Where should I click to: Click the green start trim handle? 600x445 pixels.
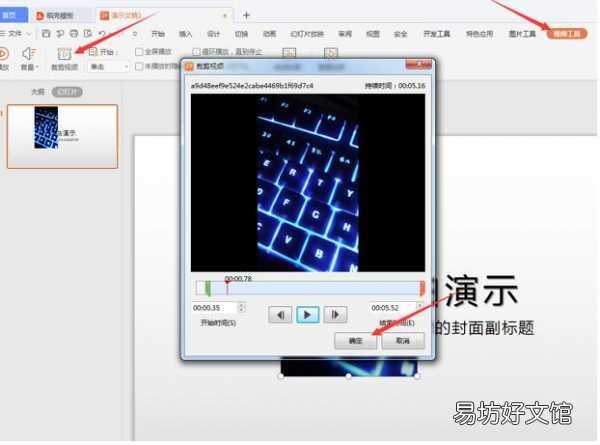click(x=208, y=288)
